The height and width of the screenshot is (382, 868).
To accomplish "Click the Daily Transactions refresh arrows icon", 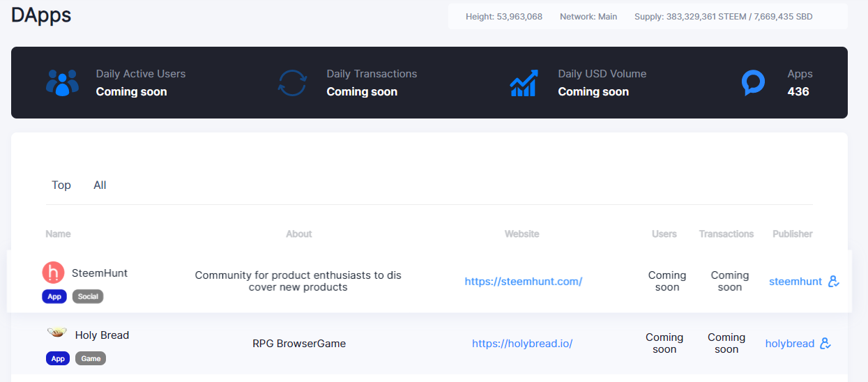I will [292, 83].
